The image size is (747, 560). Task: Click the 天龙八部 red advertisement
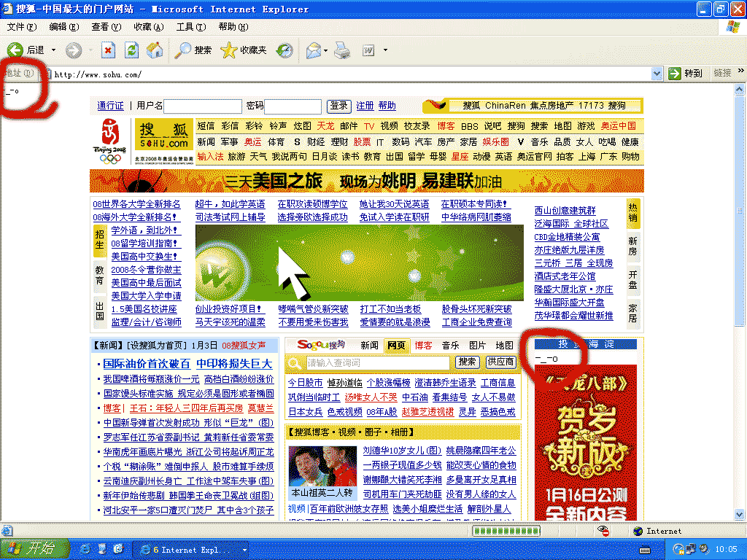[586, 443]
